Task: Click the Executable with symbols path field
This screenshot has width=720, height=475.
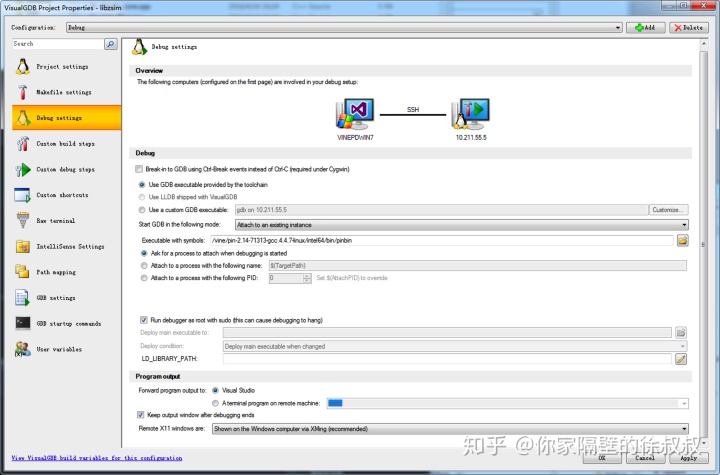Action: [x=442, y=240]
